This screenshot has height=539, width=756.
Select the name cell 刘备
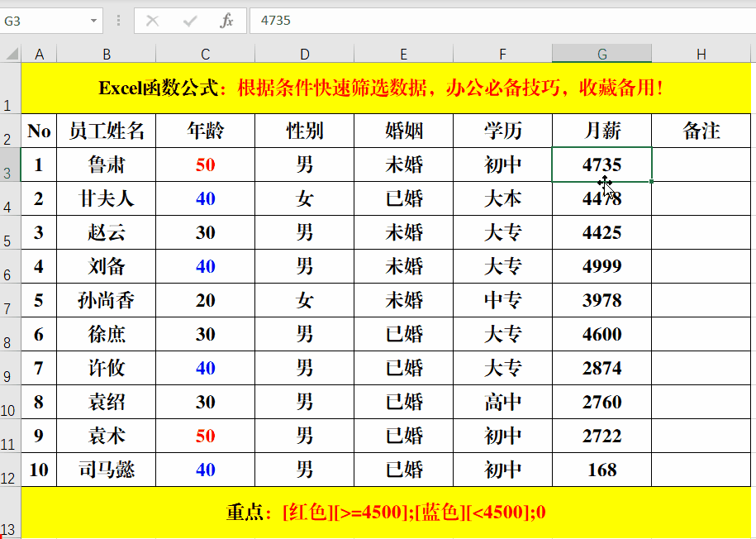[107, 266]
